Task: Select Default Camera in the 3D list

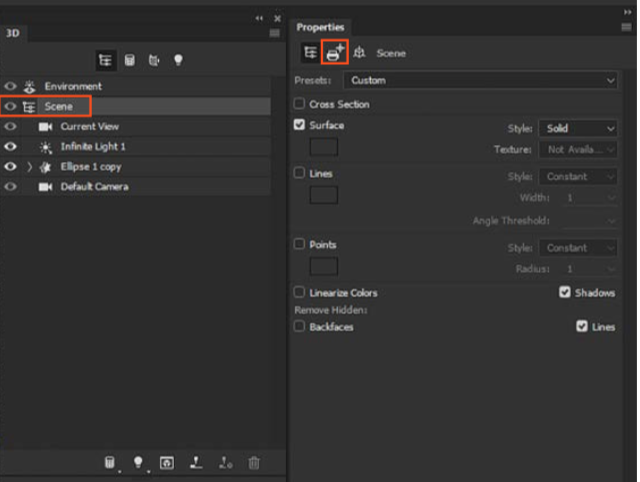Action: 94,187
